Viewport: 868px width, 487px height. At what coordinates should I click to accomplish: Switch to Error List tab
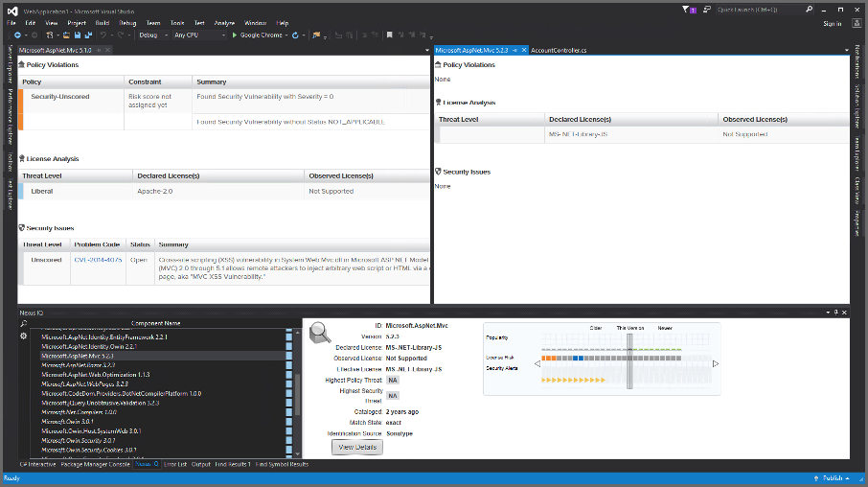click(x=175, y=464)
